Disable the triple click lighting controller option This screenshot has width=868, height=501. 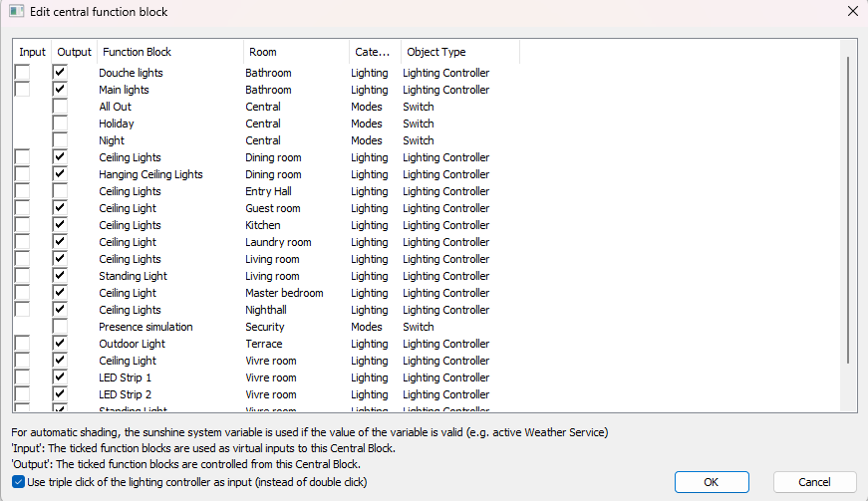[19, 482]
